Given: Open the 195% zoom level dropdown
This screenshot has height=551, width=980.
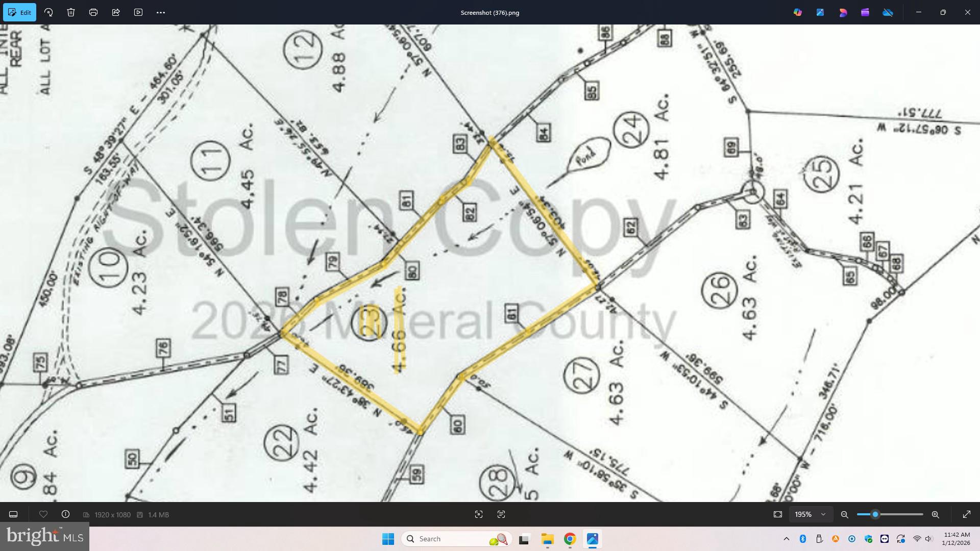Looking at the screenshot, I should pyautogui.click(x=811, y=514).
